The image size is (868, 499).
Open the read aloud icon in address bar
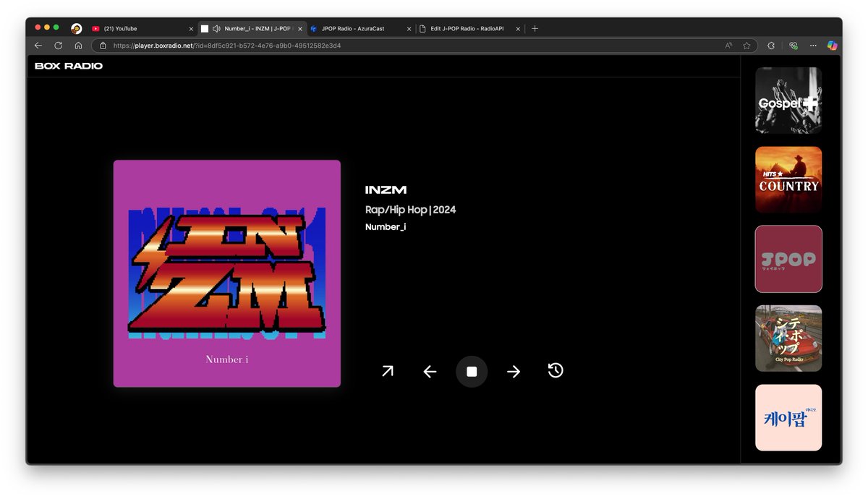[728, 46]
